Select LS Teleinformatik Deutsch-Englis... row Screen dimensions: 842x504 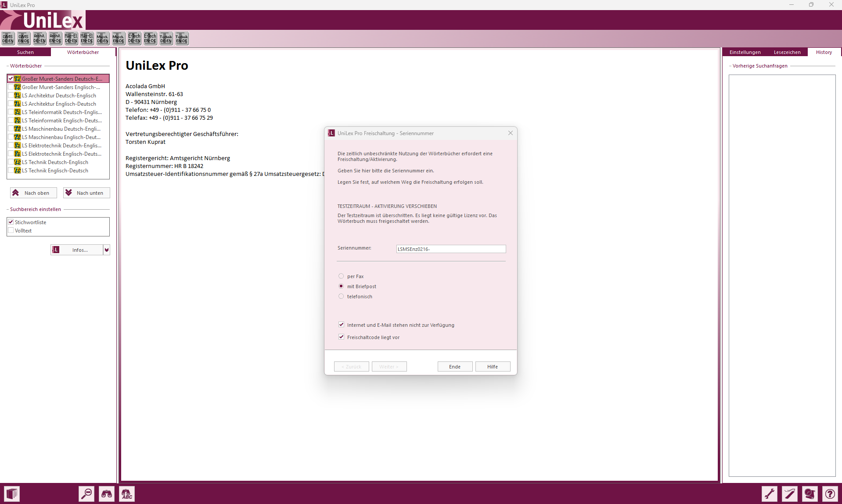pyautogui.click(x=58, y=112)
